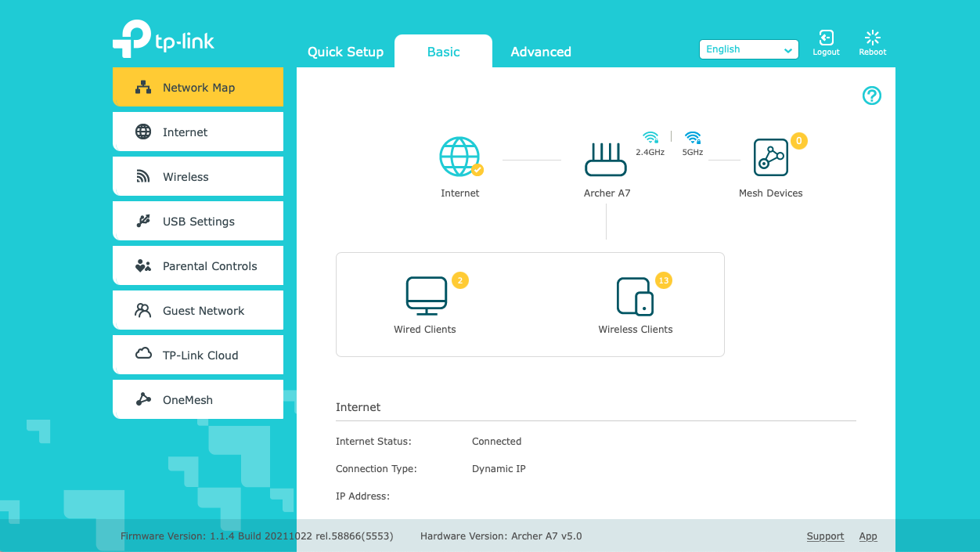Click the Reboot text label

pyautogui.click(x=873, y=52)
